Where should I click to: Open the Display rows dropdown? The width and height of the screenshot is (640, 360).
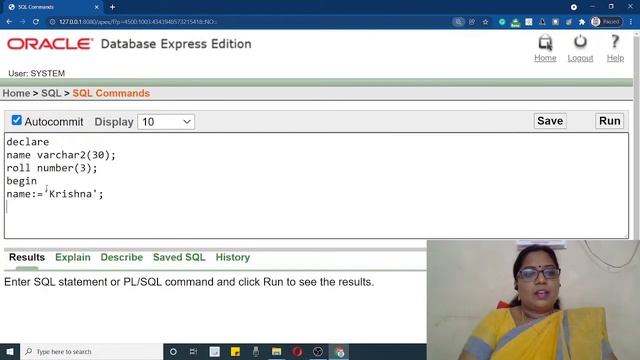pos(166,122)
